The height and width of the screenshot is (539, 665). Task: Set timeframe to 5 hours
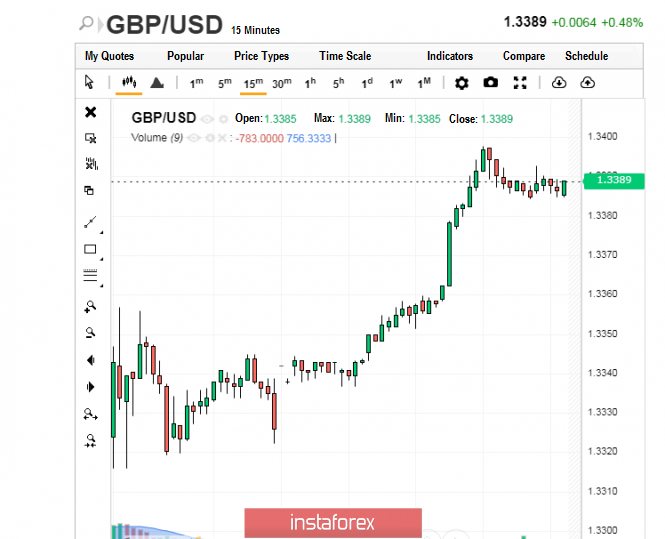point(338,83)
